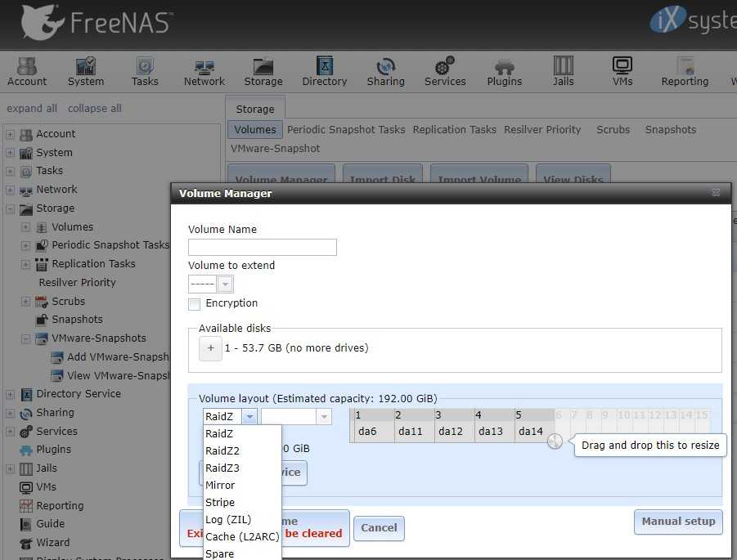Grab the disk layout resize handle
Viewport: 737px width, 560px height.
[x=555, y=441]
